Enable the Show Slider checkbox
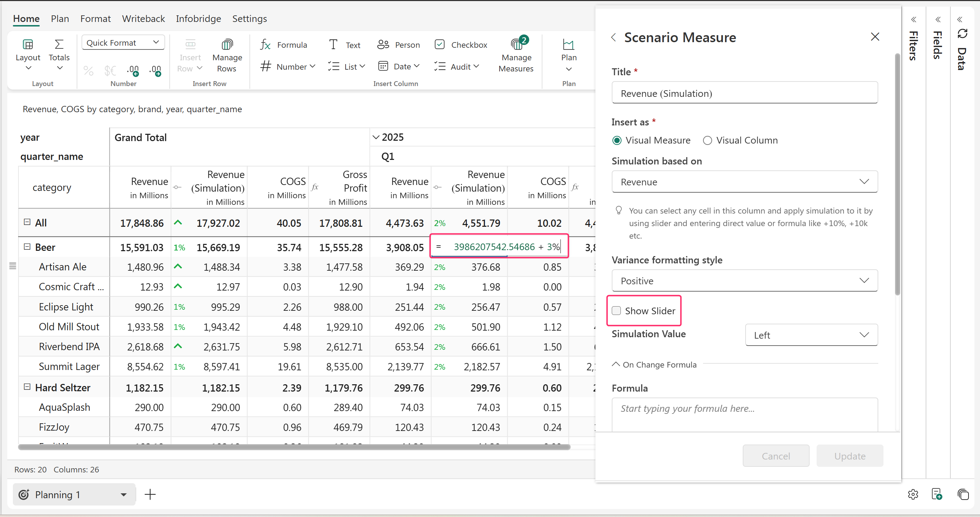This screenshot has width=980, height=517. pos(616,310)
